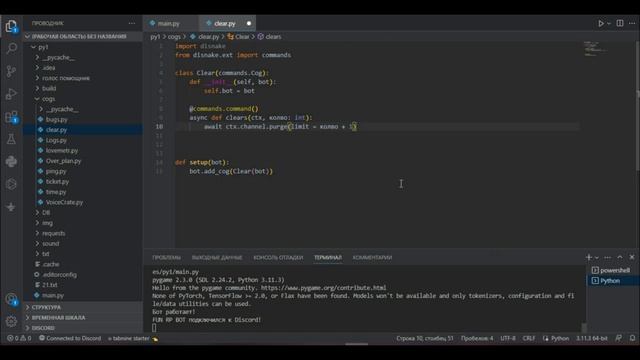This screenshot has width=640, height=360.
Task: Open the Debug Console tab
Action: tap(278, 258)
